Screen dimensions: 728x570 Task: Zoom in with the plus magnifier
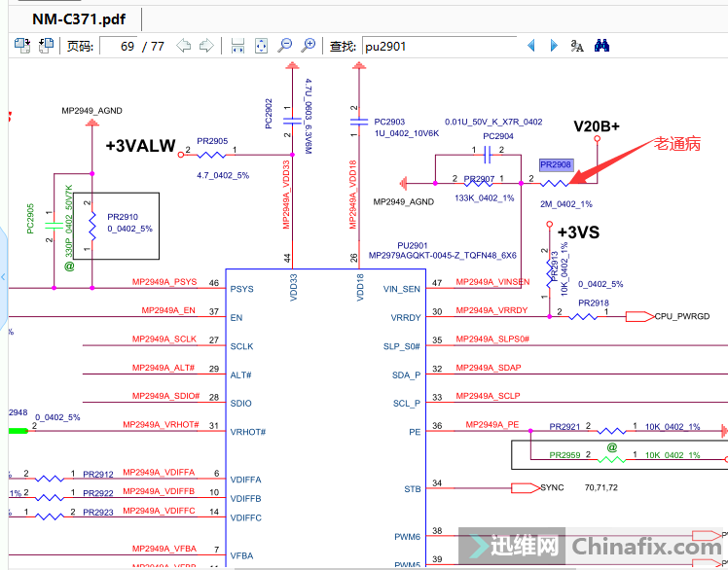coord(309,46)
